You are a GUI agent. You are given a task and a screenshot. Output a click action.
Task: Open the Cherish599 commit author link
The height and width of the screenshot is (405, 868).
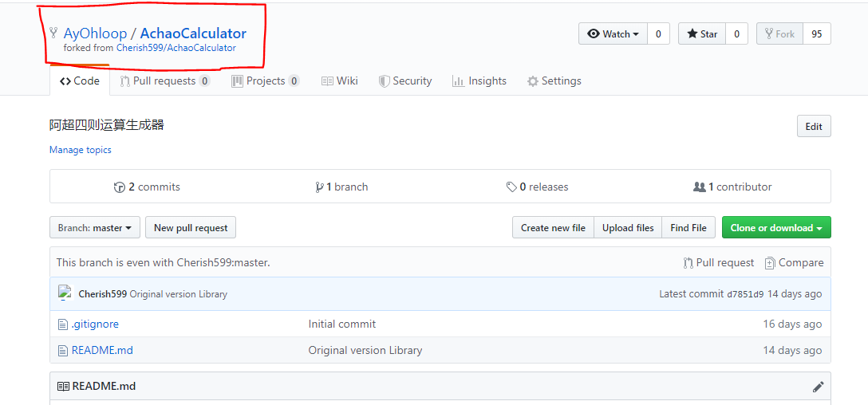(x=103, y=294)
